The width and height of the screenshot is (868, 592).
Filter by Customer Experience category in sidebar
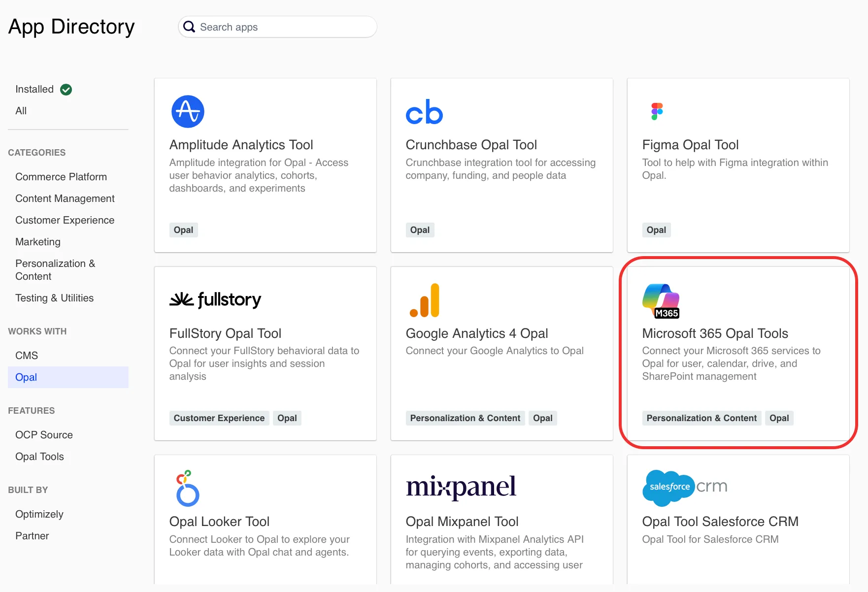65,220
